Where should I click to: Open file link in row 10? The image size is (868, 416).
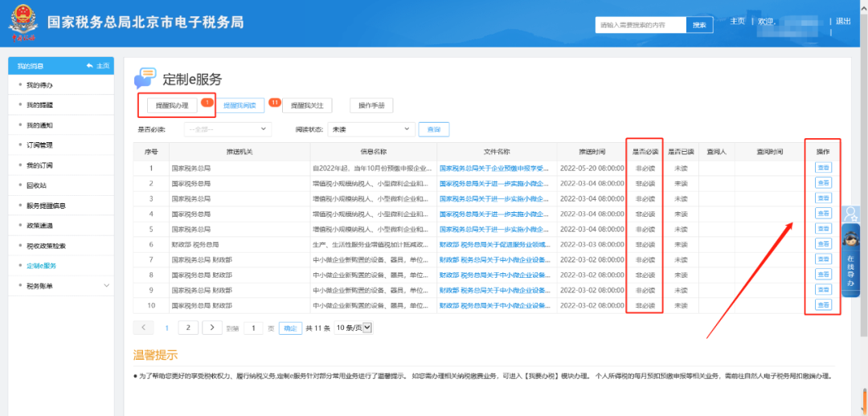click(x=495, y=305)
